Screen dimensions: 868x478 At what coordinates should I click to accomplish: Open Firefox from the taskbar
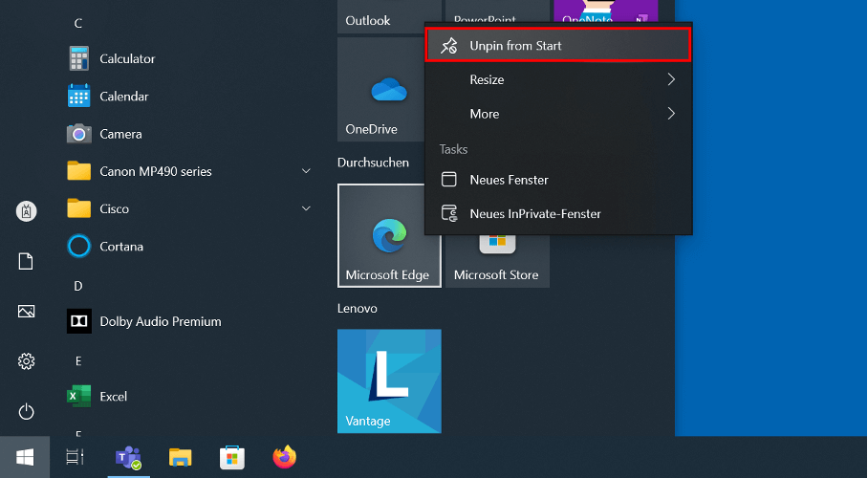284,458
